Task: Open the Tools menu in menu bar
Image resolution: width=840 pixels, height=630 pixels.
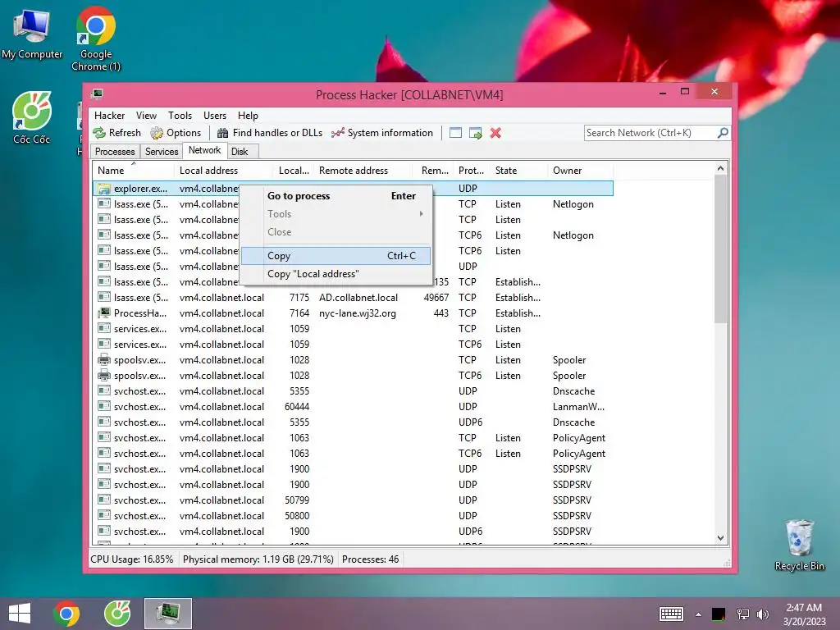Action: 180,115
